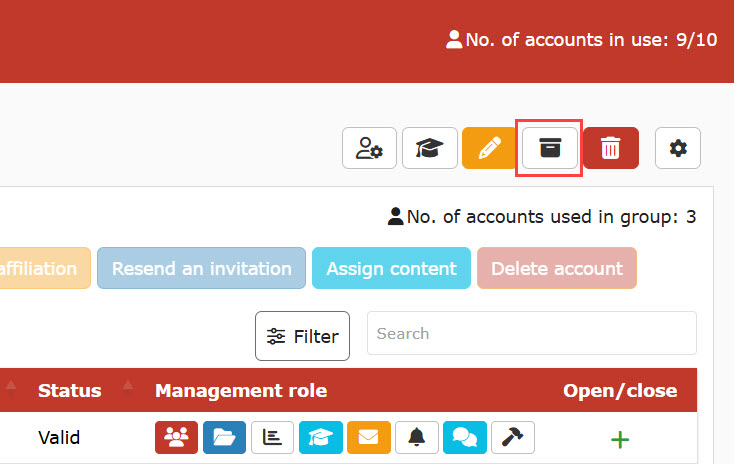Click the blue folder role icon
This screenshot has width=735, height=464.
(x=225, y=438)
